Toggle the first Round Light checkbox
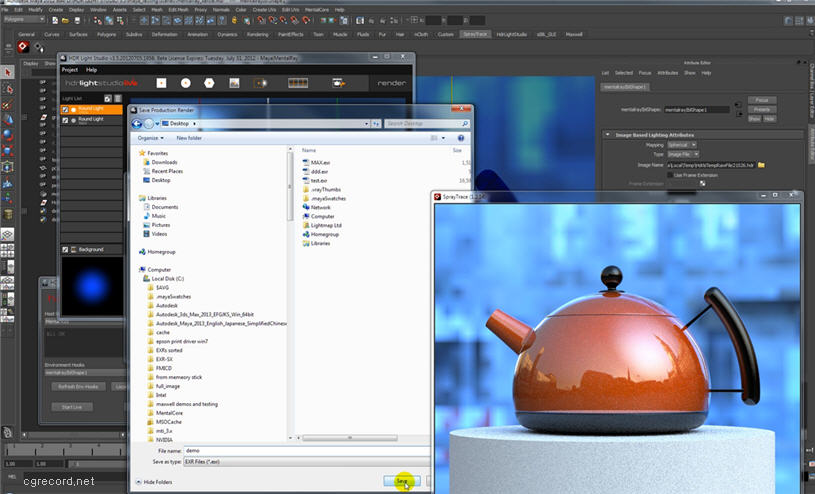This screenshot has width=815, height=494. click(66, 108)
